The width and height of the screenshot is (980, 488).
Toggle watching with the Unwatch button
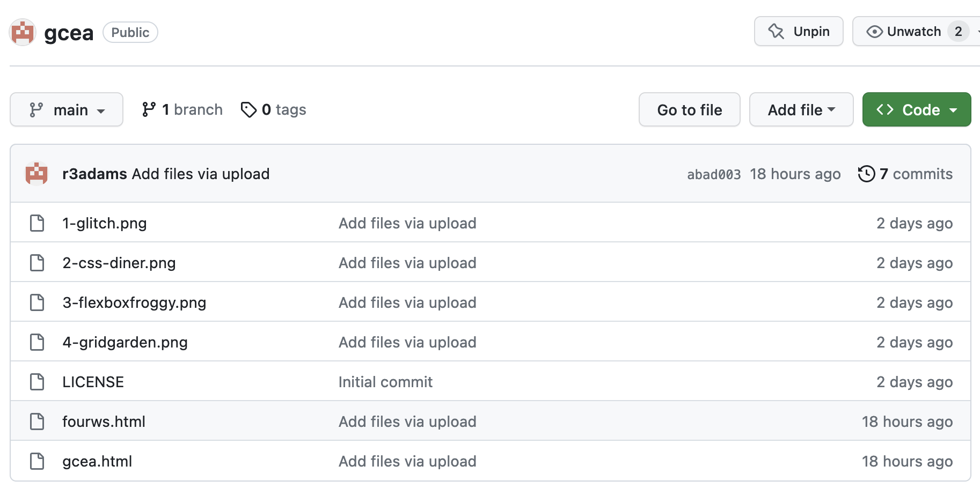point(912,32)
